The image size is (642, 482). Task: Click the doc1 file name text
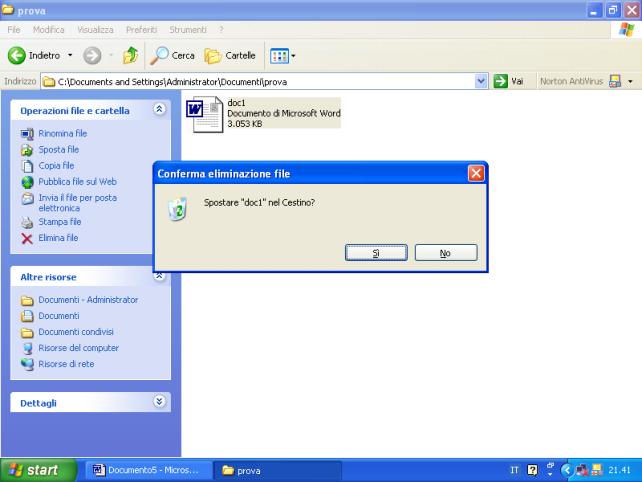[x=236, y=103]
